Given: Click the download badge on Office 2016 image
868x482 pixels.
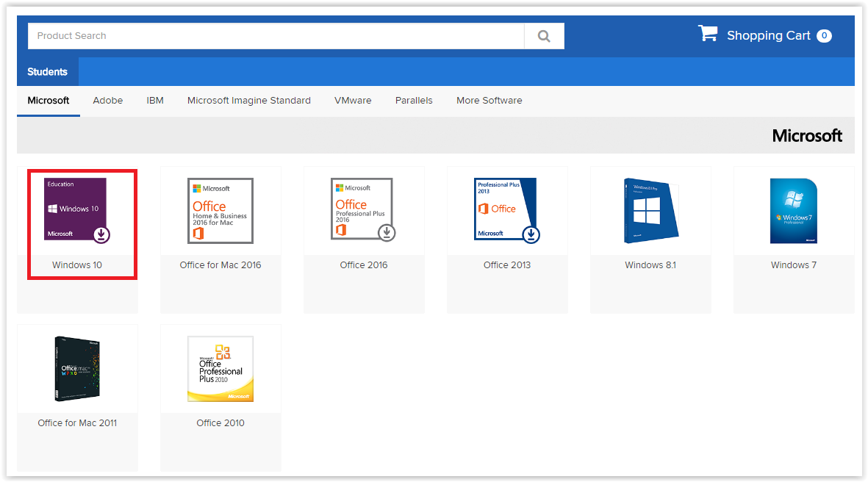Looking at the screenshot, I should 387,233.
